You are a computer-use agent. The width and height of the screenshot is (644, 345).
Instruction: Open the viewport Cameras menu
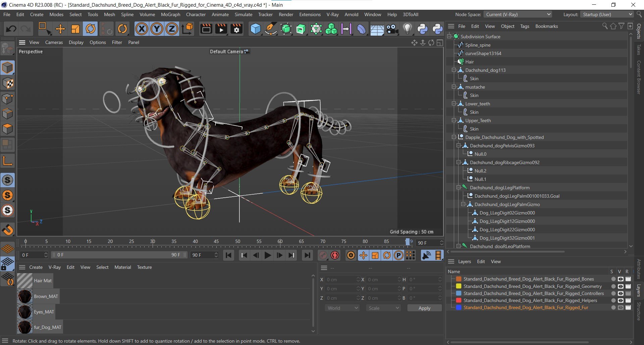54,42
